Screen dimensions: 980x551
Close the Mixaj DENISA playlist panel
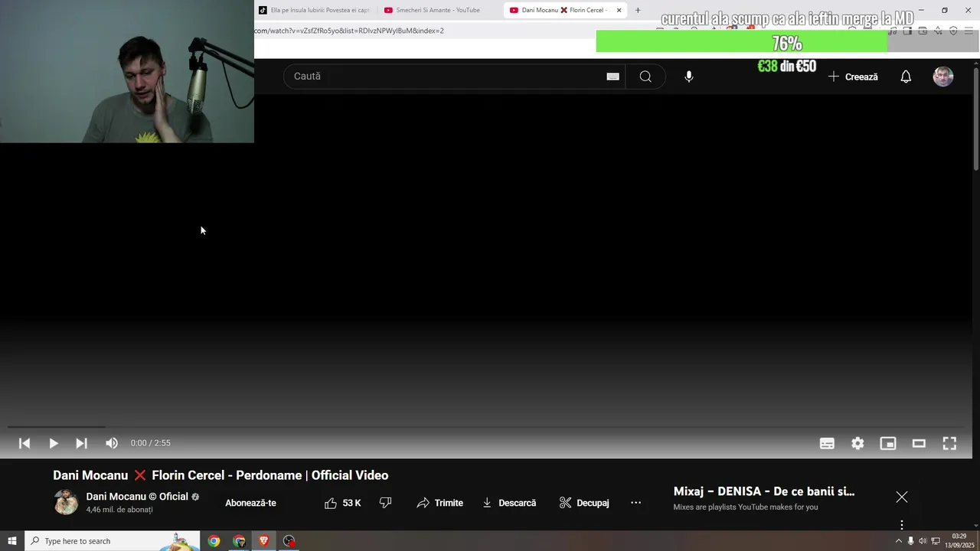(902, 497)
